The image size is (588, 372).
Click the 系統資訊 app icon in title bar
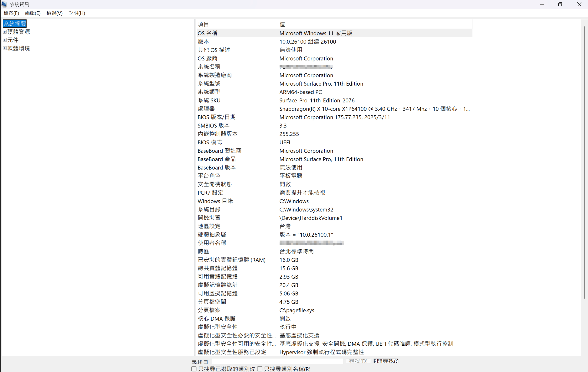[x=4, y=4]
